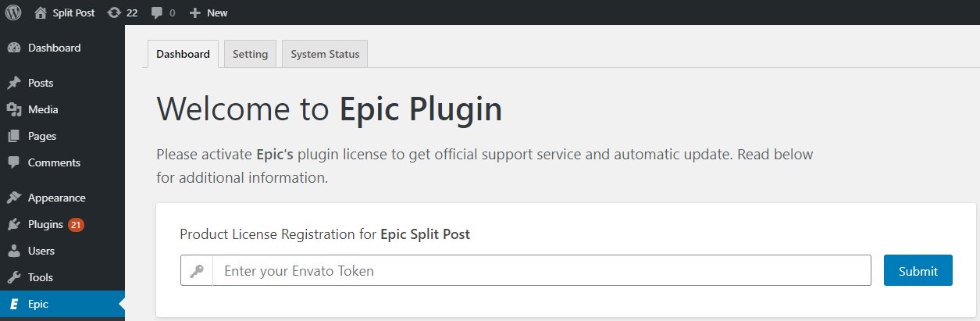Open the Epic menu item in sidebar
Image resolution: width=980 pixels, height=321 pixels.
pos(38,304)
